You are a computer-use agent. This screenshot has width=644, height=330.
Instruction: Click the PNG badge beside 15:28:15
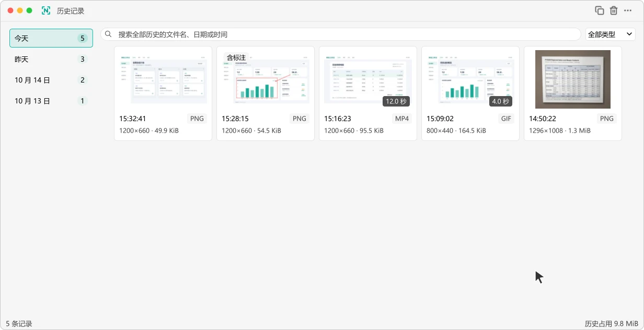point(300,119)
